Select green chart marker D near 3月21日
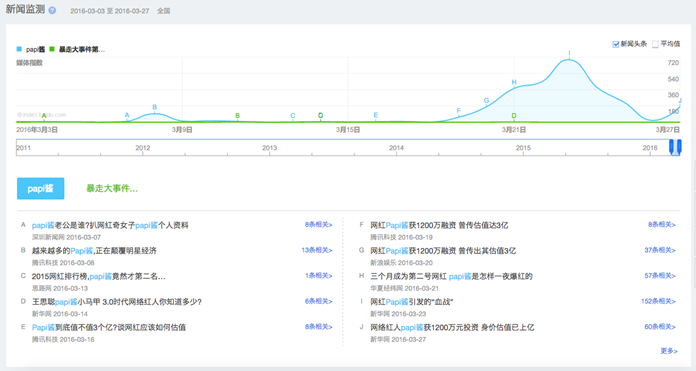This screenshot has width=696, height=371. click(514, 116)
